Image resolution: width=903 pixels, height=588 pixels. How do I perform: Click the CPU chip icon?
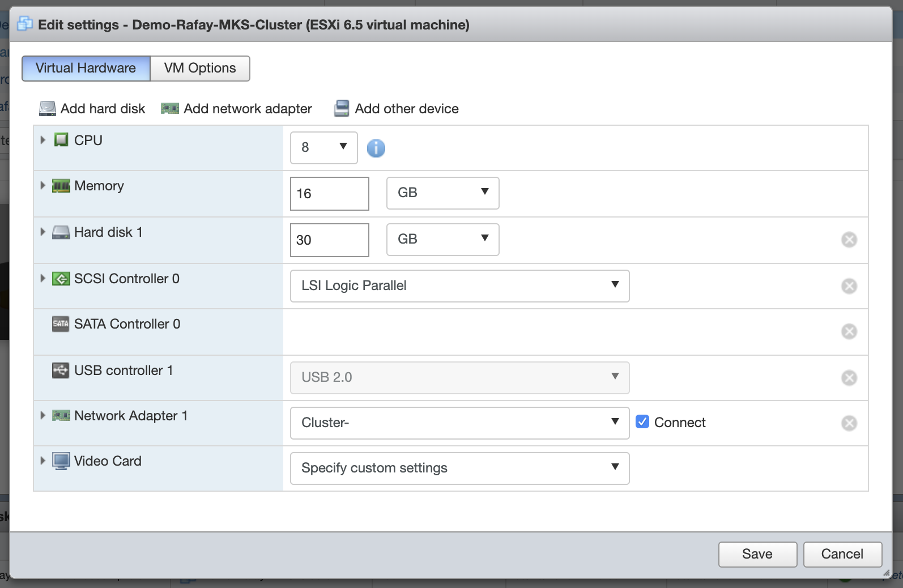[61, 140]
